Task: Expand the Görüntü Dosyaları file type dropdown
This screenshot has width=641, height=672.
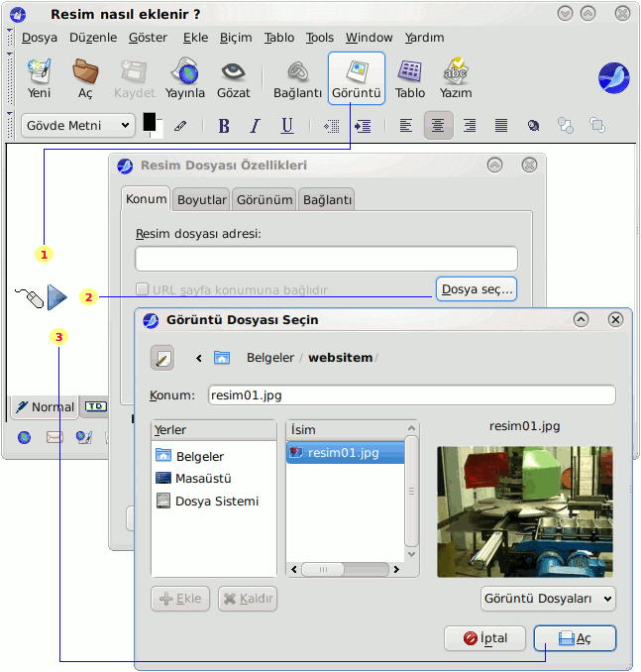Action: point(548,599)
